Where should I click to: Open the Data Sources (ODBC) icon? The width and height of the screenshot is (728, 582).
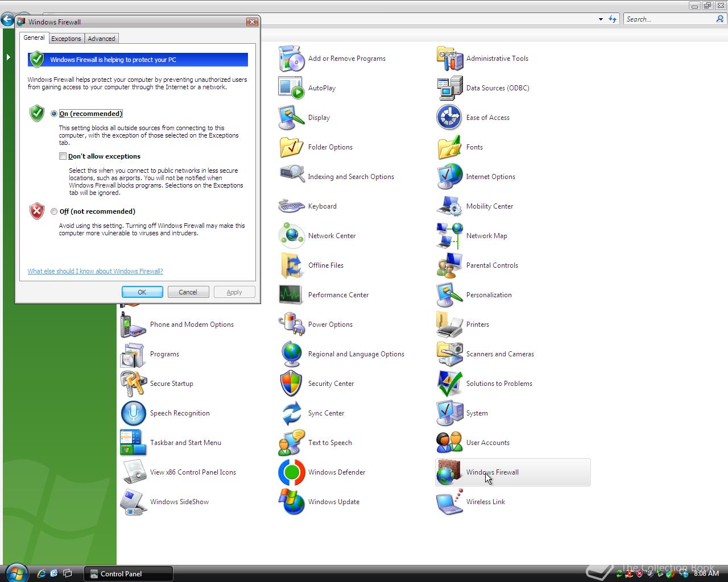449,88
